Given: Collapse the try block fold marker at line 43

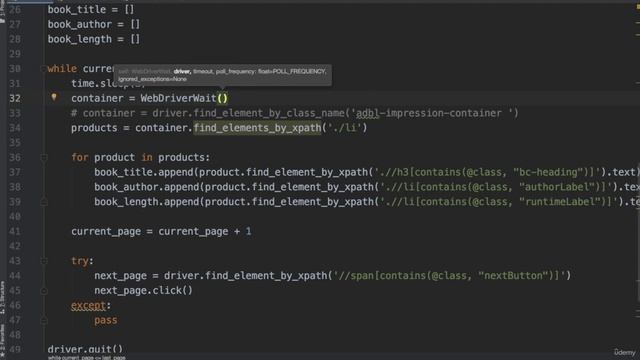Looking at the screenshot, I should [x=44, y=261].
